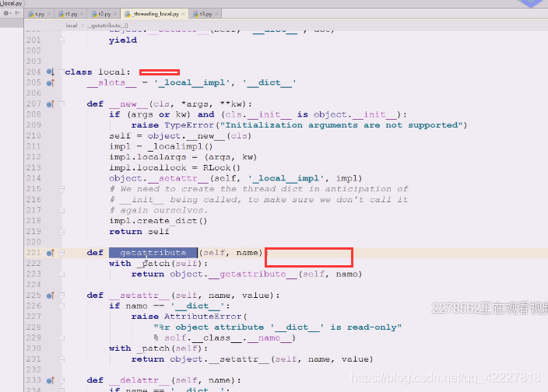This screenshot has width=548, height=392.
Task: Collapse class local on line 204
Action: pos(61,72)
